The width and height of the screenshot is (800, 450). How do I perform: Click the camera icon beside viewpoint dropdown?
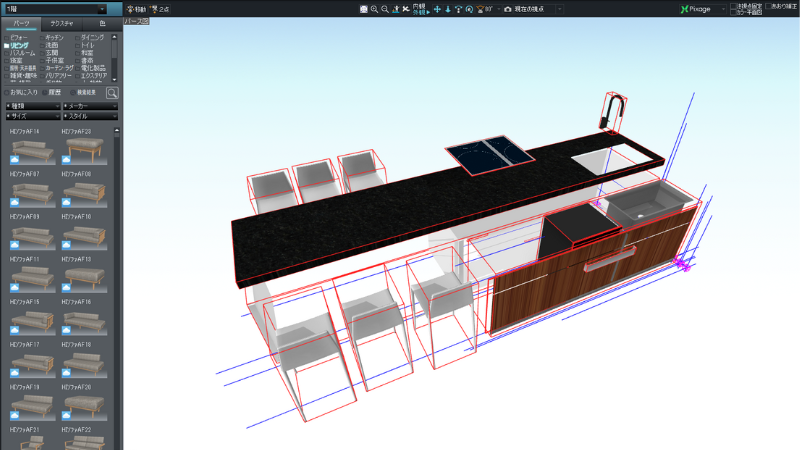click(x=507, y=8)
